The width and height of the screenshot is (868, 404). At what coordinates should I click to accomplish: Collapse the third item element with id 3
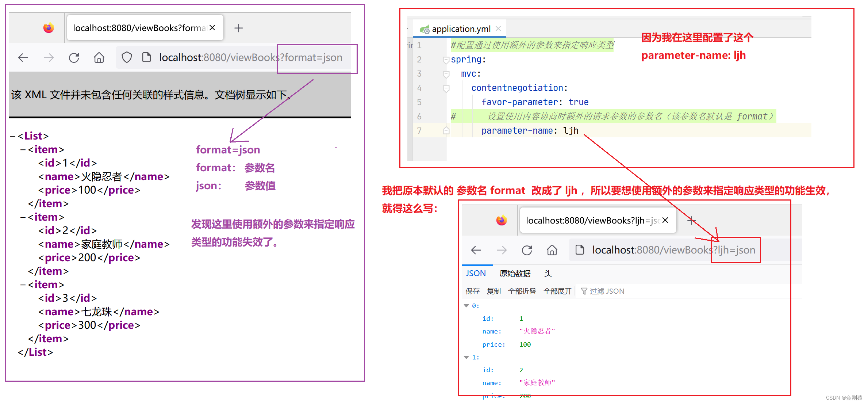[23, 285]
